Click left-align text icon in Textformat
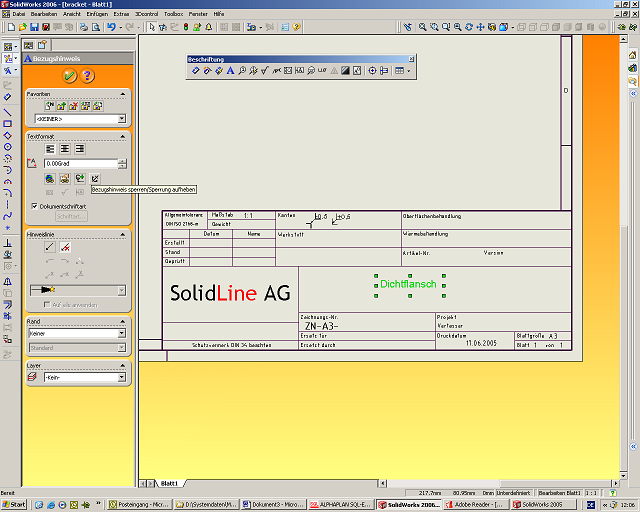 (49, 148)
